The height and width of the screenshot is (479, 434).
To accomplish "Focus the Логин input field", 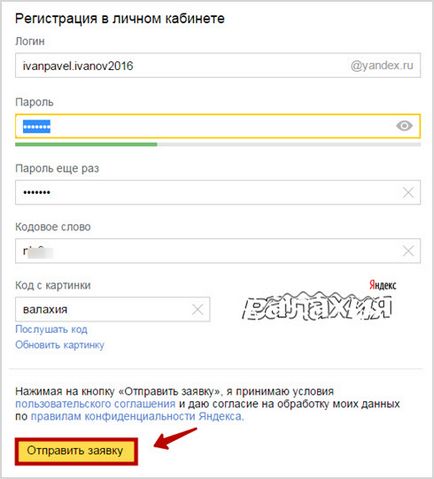I will pyautogui.click(x=218, y=65).
